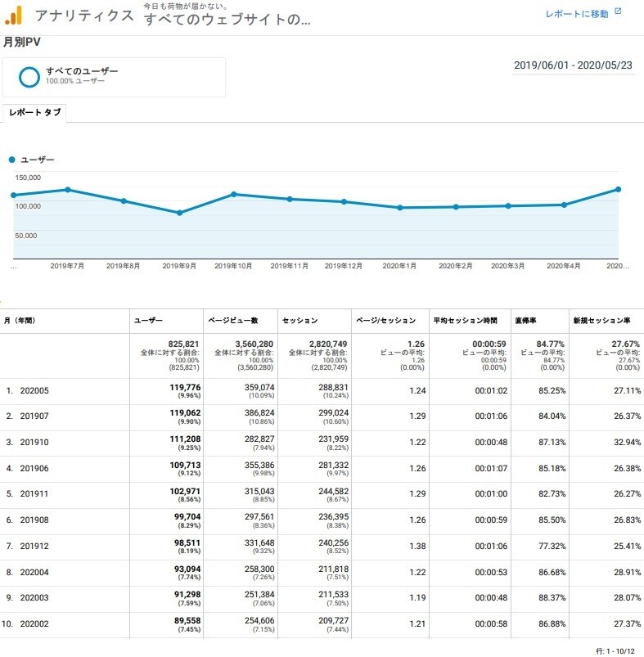The height and width of the screenshot is (657, 644).
Task: Sort by the 平均セッション時間 column header
Action: (x=465, y=321)
